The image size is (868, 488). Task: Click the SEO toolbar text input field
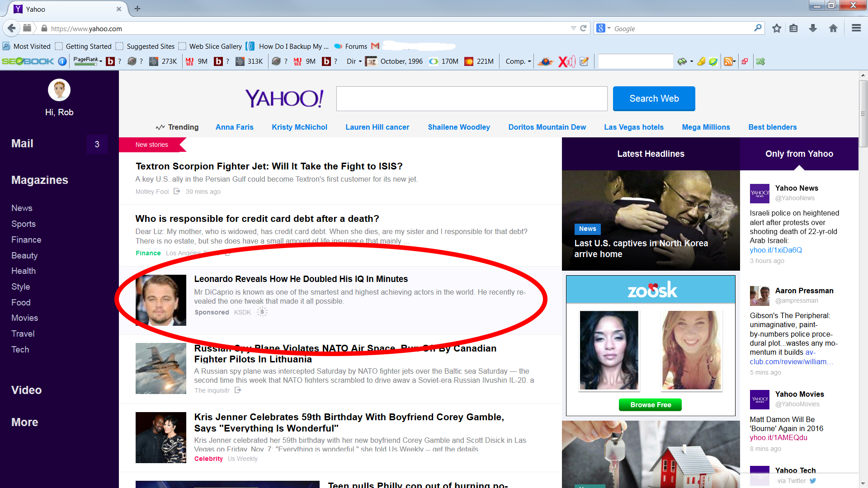(636, 61)
